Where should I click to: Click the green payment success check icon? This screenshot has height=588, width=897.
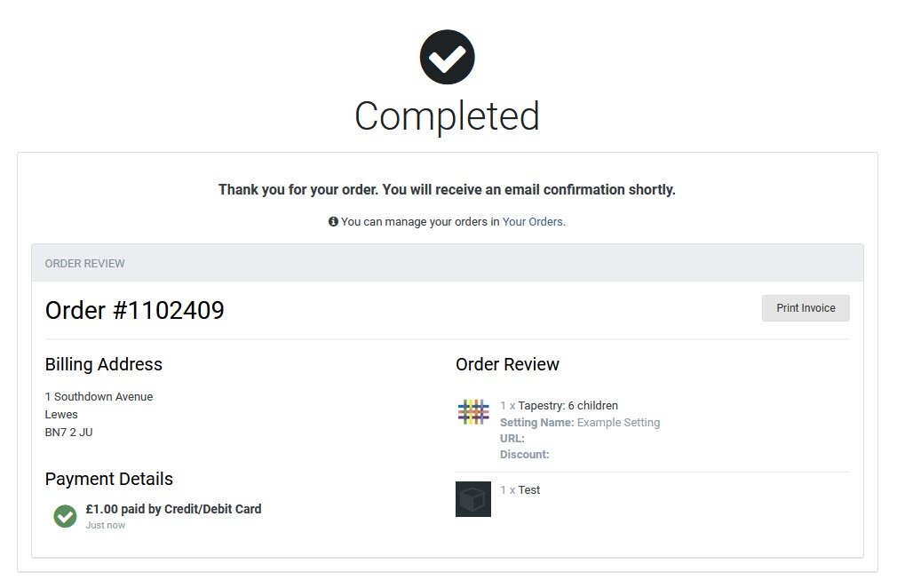coord(65,516)
